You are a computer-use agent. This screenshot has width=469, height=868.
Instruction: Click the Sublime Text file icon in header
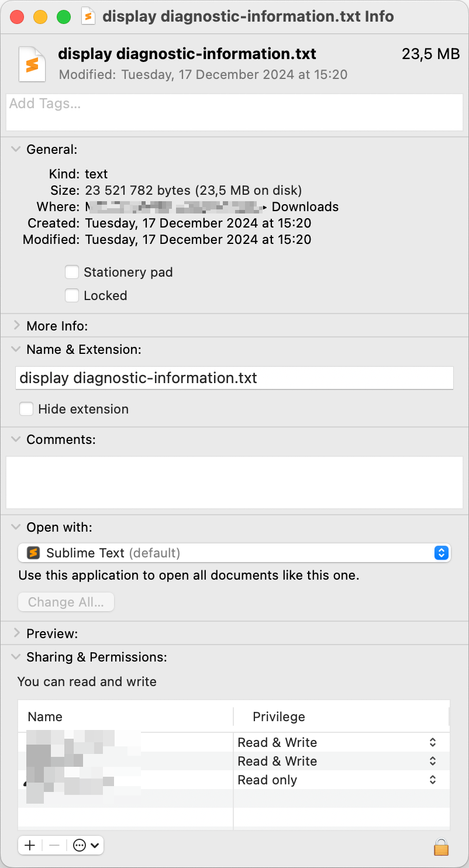pyautogui.click(x=32, y=64)
